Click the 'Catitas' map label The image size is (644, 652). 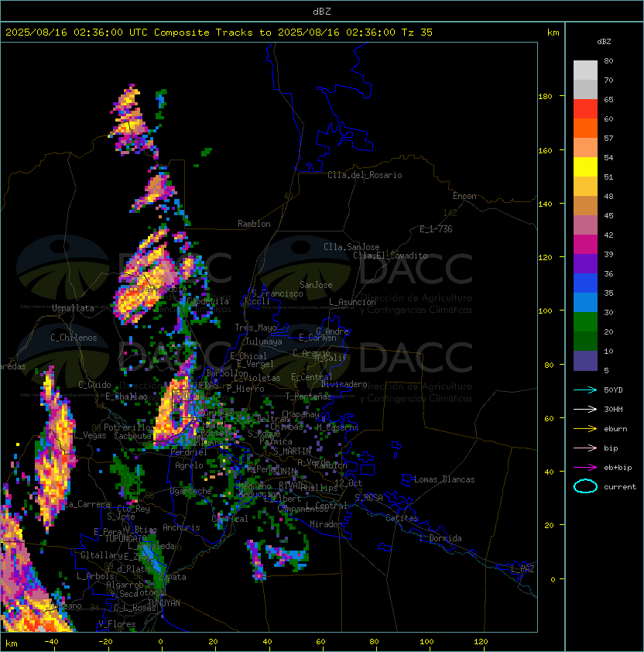402,518
